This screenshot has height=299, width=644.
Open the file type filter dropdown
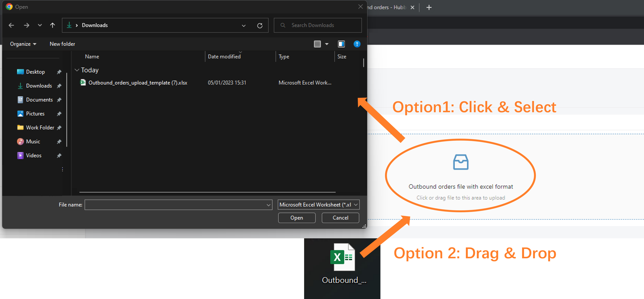pos(319,205)
